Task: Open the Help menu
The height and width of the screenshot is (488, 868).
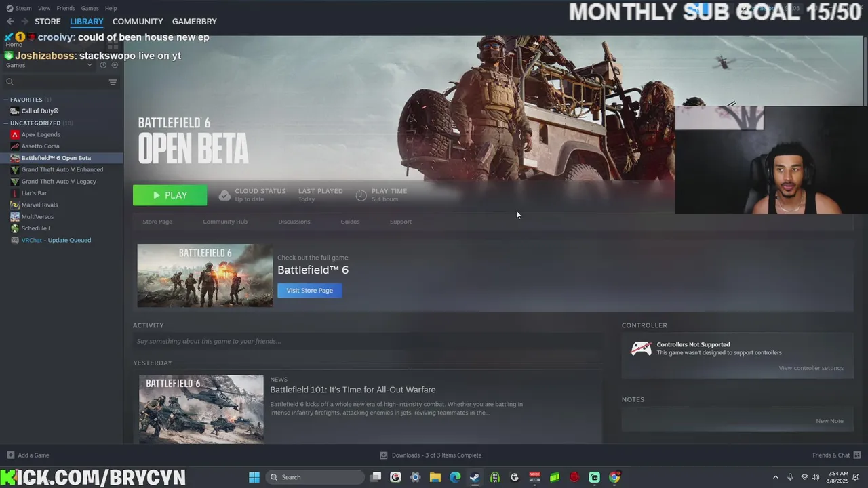Action: click(x=111, y=8)
